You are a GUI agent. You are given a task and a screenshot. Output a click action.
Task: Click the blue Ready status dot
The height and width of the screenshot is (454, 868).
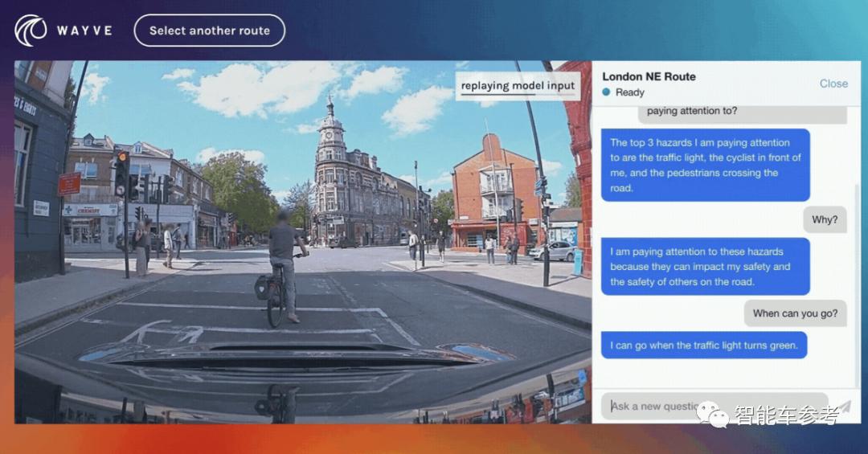pyautogui.click(x=606, y=92)
